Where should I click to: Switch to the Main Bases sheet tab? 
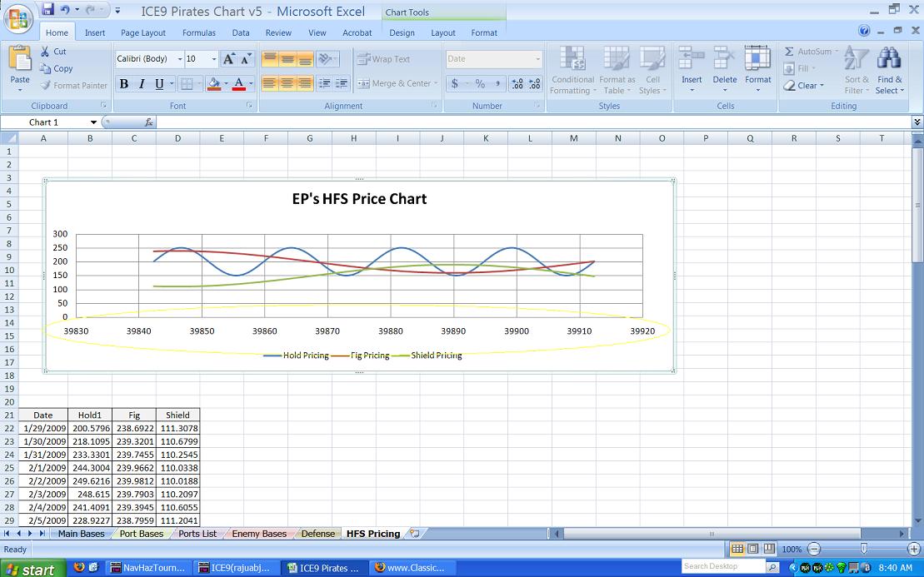pos(81,534)
